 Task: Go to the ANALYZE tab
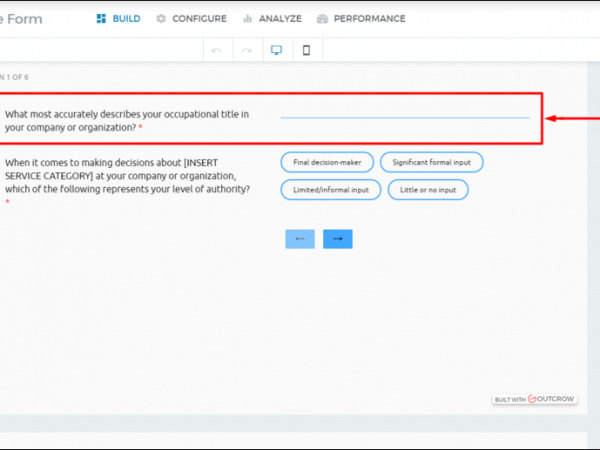click(x=272, y=18)
